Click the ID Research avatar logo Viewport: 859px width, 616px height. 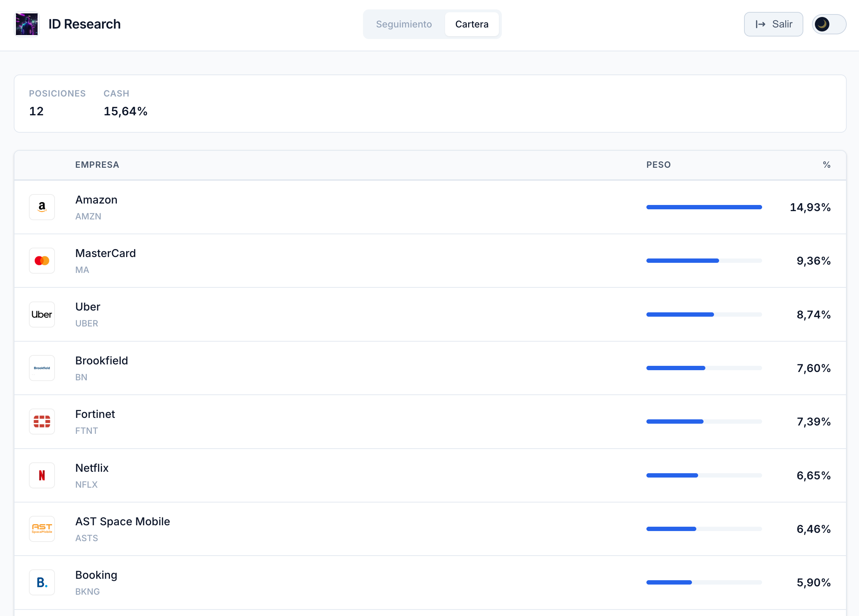[x=26, y=24]
